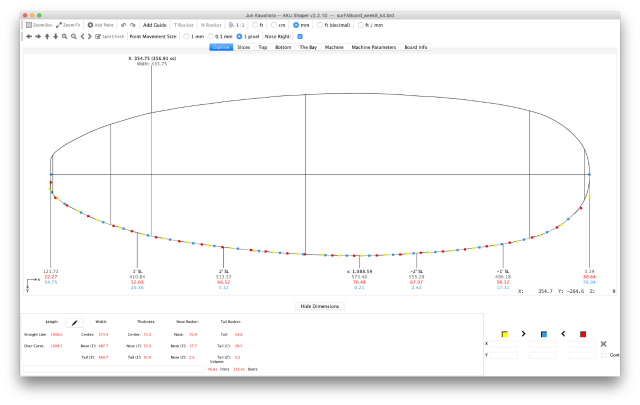Click the blue point Y input field
Image resolution: width=640 pixels, height=405 pixels.
click(543, 355)
